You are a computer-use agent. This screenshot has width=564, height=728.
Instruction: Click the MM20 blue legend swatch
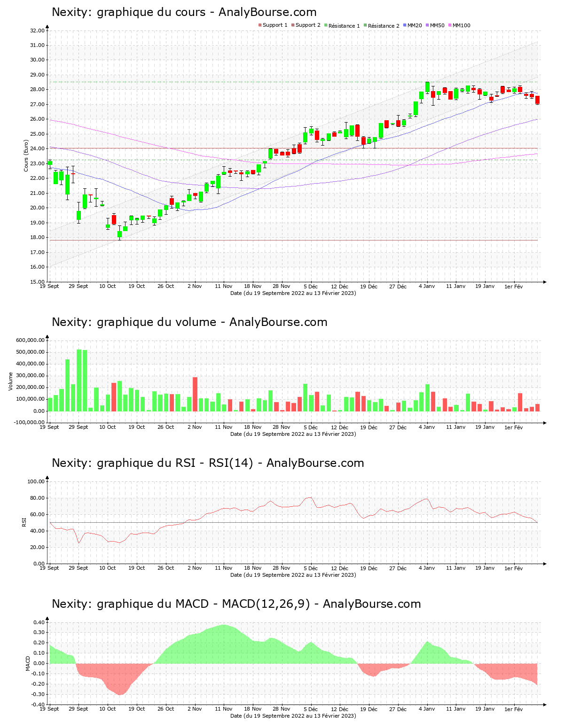(x=405, y=25)
